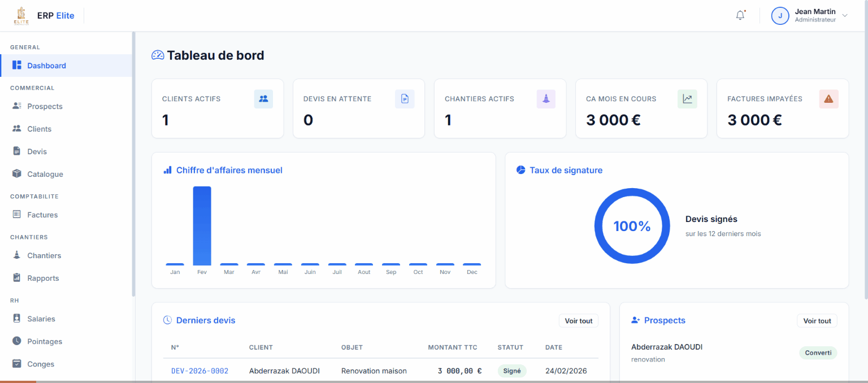Click the Signé status badge
This screenshot has width=868, height=383.
511,371
